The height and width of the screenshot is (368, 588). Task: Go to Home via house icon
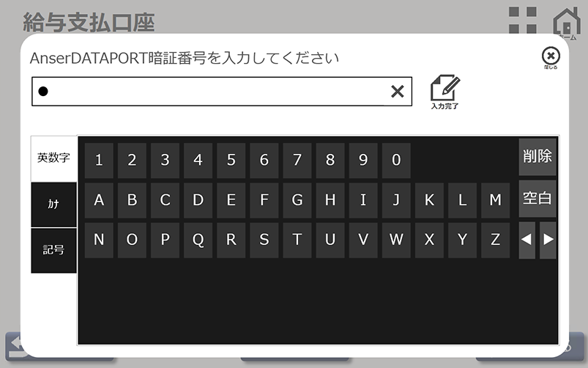coord(566,21)
